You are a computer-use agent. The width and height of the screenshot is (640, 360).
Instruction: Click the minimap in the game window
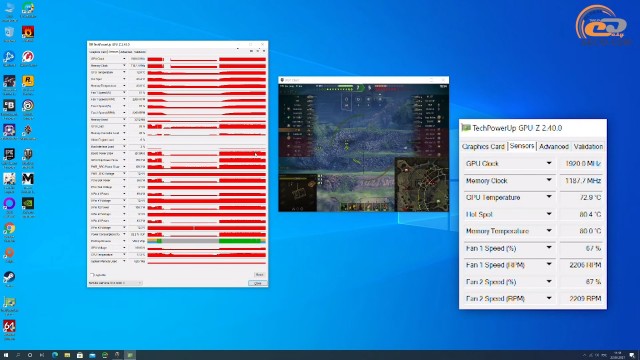coord(422,185)
